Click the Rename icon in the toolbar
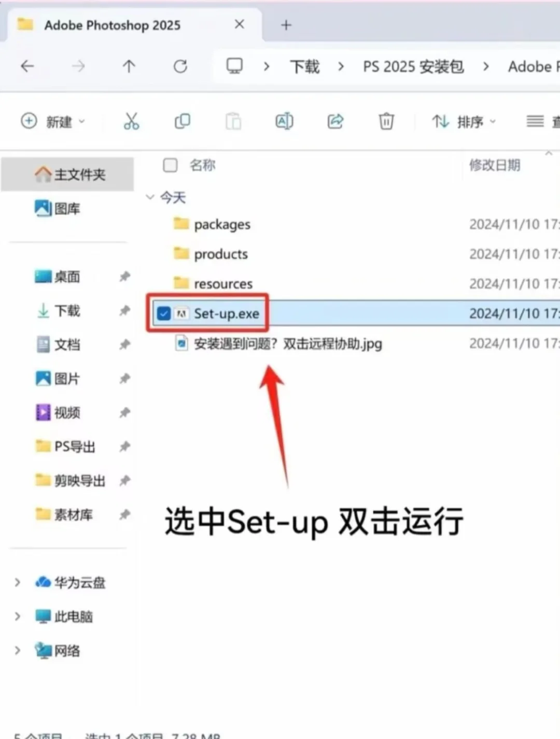The height and width of the screenshot is (739, 560). point(284,121)
